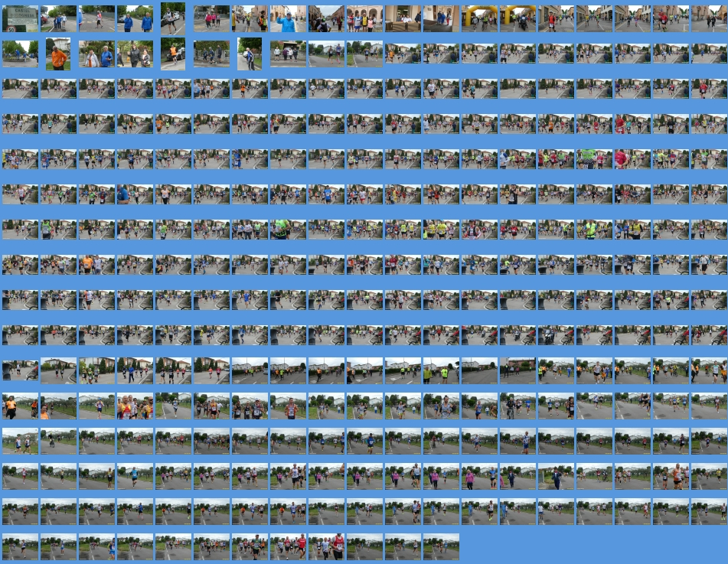Open photo of man in blue jacket waving
Screen dimensions: 728x564
coord(288,18)
